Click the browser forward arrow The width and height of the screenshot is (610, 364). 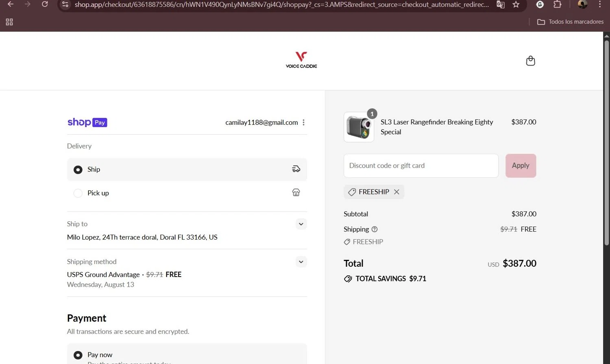point(28,4)
